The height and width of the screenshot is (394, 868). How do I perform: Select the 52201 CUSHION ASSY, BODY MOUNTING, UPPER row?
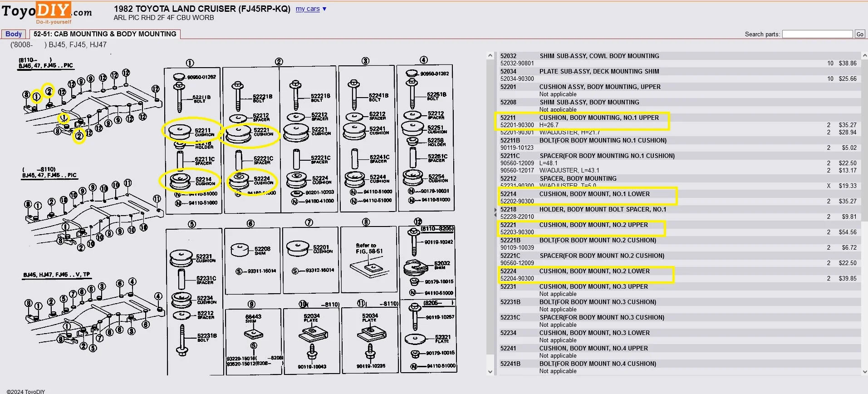[x=679, y=87]
